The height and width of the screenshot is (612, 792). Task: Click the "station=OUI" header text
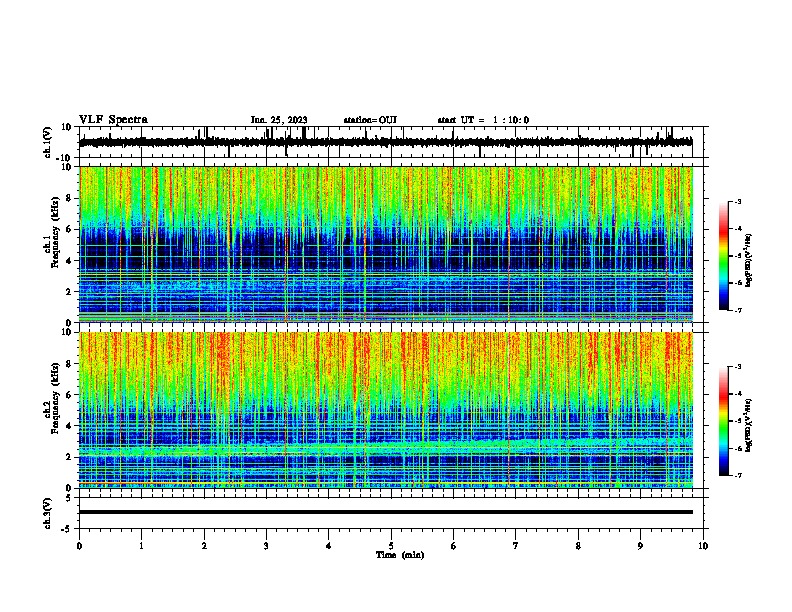point(370,120)
